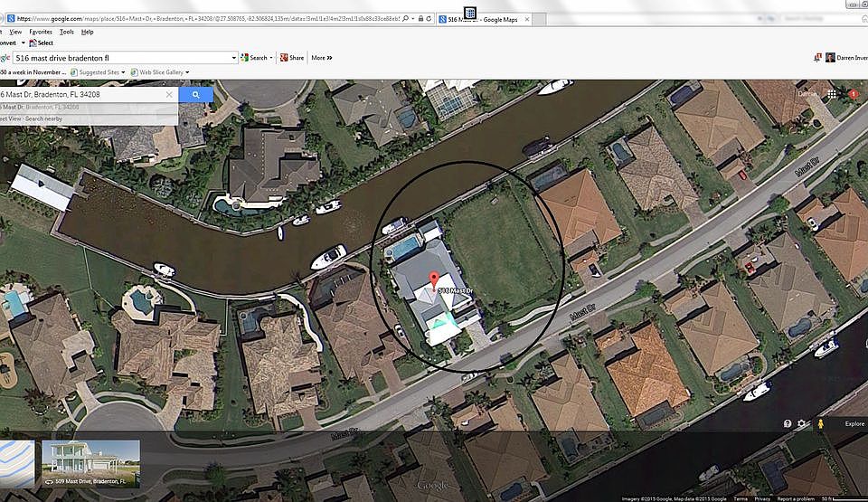The height and width of the screenshot is (502, 868).
Task: Clear the Maps search box with X
Action: tap(169, 95)
